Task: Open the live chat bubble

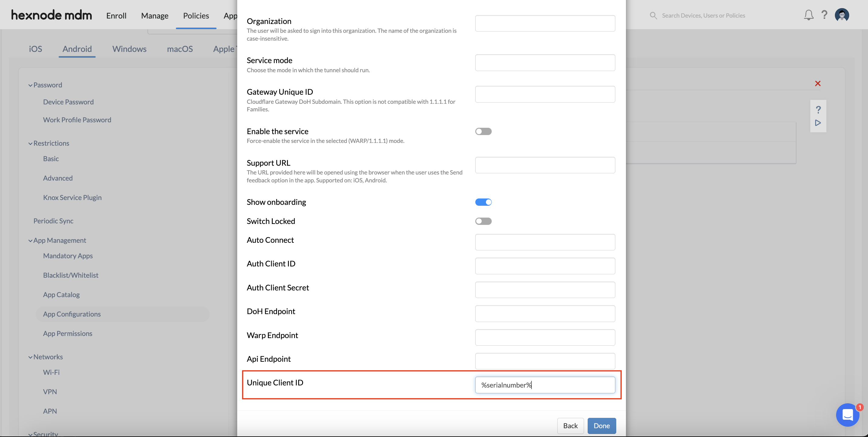Action: [847, 415]
